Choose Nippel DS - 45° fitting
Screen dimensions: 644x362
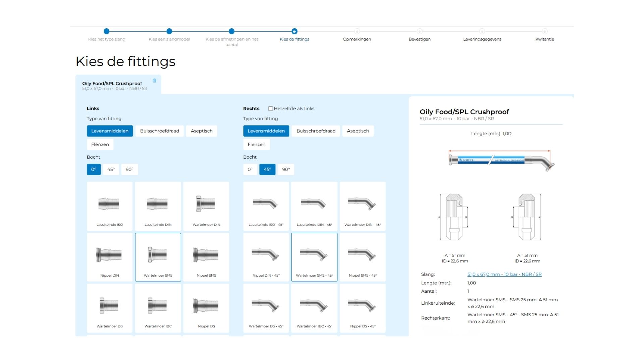tap(363, 308)
